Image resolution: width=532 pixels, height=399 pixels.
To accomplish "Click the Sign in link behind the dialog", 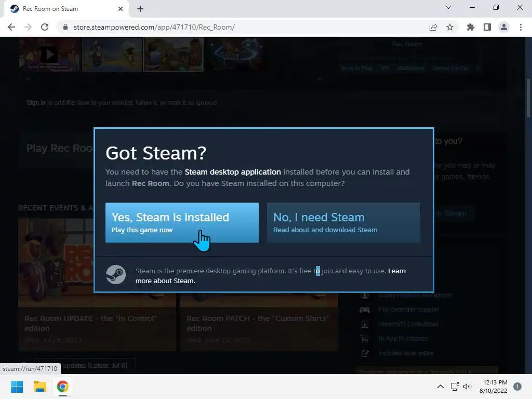I will pyautogui.click(x=36, y=102).
